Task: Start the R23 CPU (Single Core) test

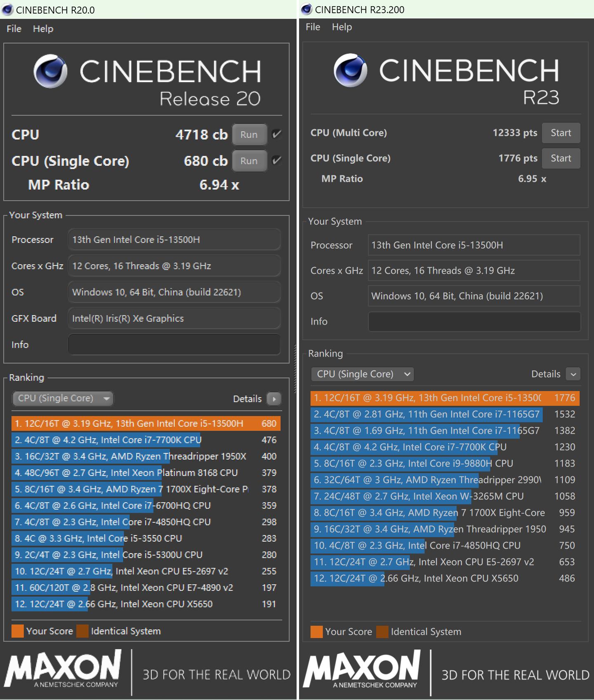Action: (x=561, y=158)
